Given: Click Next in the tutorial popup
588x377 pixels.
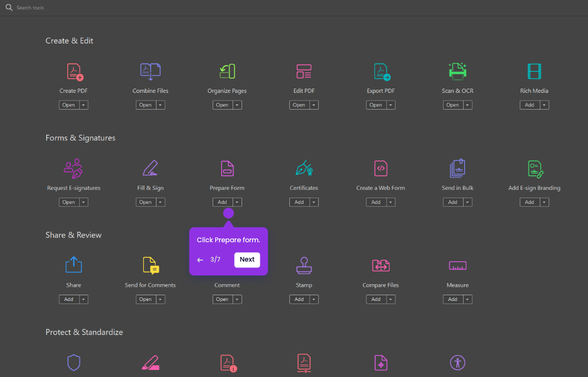Looking at the screenshot, I should [x=247, y=260].
